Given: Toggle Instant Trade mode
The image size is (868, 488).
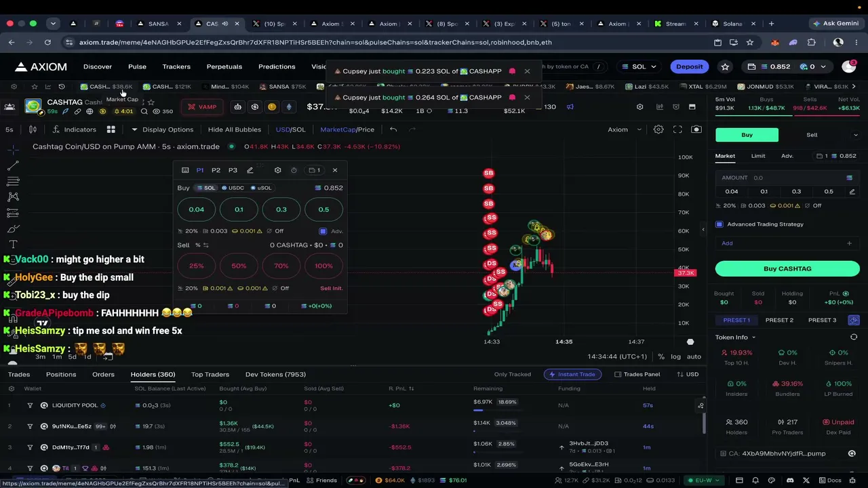Looking at the screenshot, I should coord(572,374).
